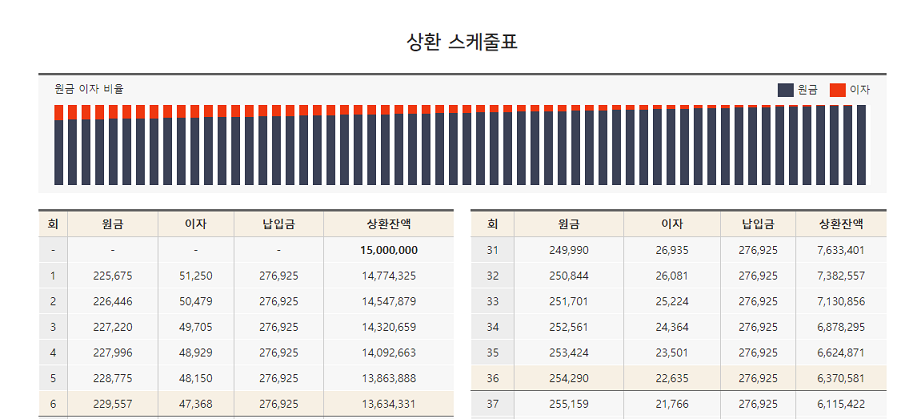
Task: Select remaining balance 6,878,295
Action: (841, 327)
